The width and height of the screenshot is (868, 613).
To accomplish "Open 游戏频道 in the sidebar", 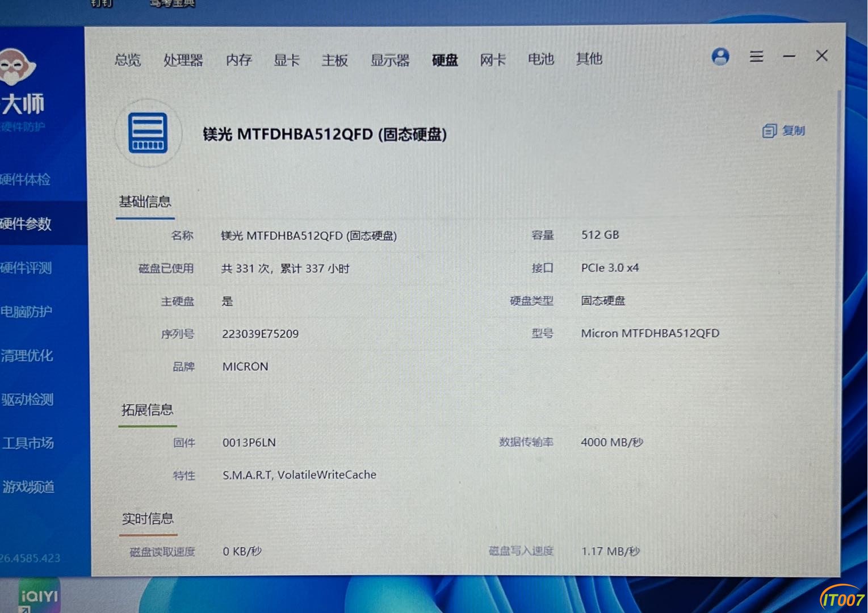I will click(x=28, y=486).
